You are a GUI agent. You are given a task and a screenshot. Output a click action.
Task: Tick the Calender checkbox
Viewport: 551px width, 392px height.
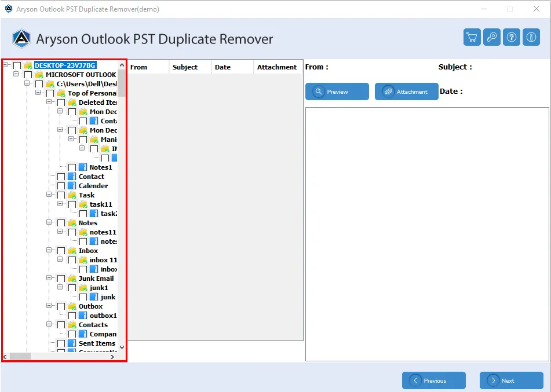point(61,186)
